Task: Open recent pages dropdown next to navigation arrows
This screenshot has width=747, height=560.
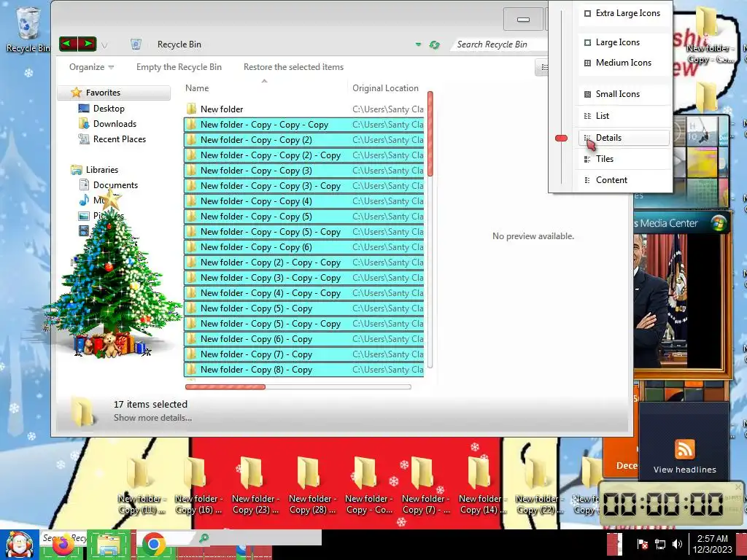Action: click(104, 46)
